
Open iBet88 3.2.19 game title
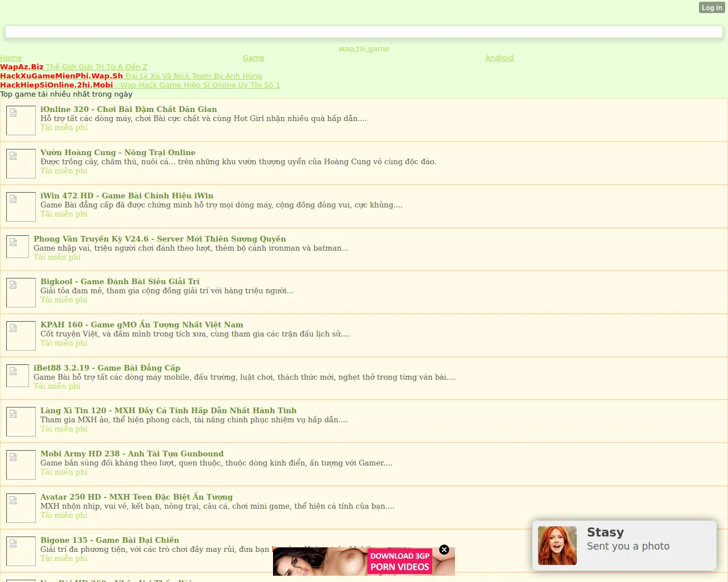107,368
